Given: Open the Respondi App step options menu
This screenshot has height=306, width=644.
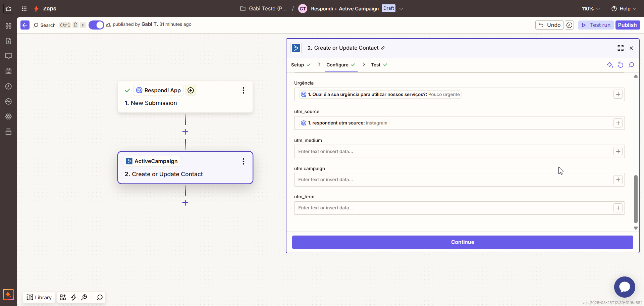Looking at the screenshot, I should 244,90.
